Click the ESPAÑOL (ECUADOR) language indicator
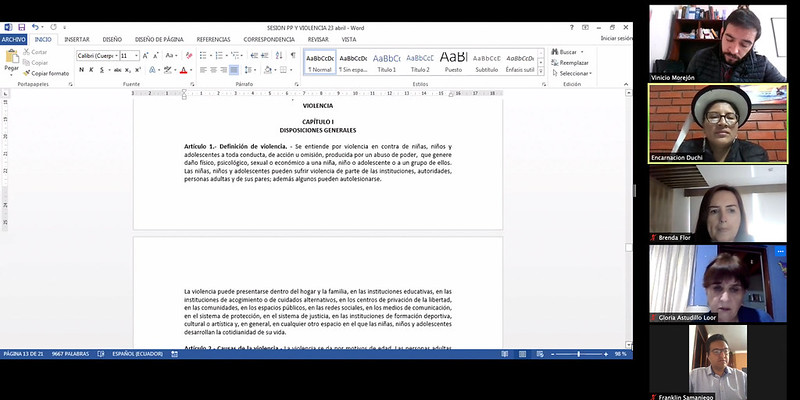The height and width of the screenshot is (400, 800). (x=138, y=354)
